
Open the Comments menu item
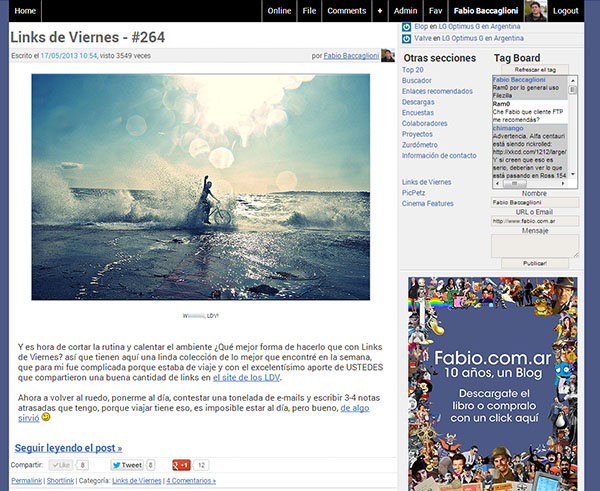347,11
